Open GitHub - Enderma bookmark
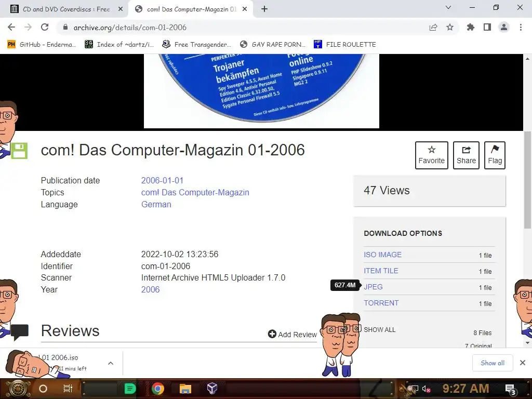This screenshot has height=399, width=532. click(x=42, y=45)
